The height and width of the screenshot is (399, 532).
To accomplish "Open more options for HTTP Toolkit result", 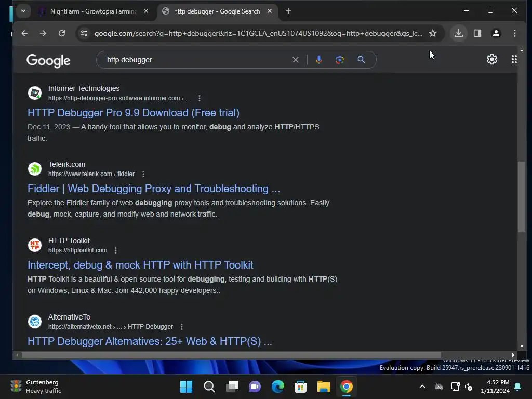I will click(116, 250).
